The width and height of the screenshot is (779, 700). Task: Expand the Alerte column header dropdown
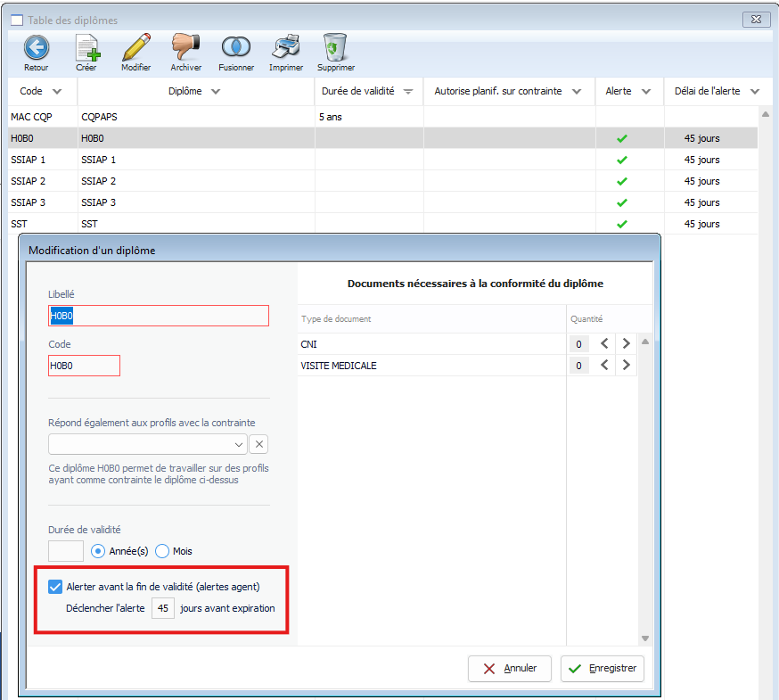pos(645,92)
